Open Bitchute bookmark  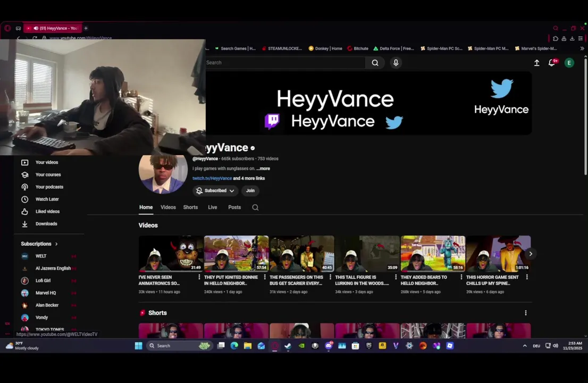[358, 48]
